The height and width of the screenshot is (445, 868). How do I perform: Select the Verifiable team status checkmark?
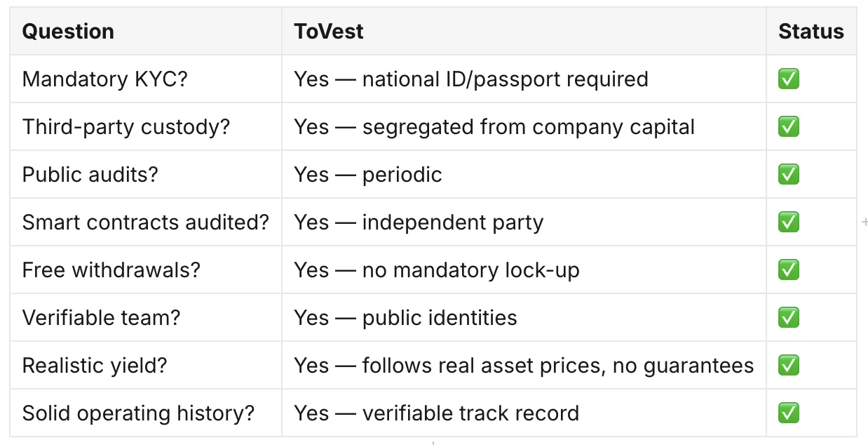coord(789,318)
